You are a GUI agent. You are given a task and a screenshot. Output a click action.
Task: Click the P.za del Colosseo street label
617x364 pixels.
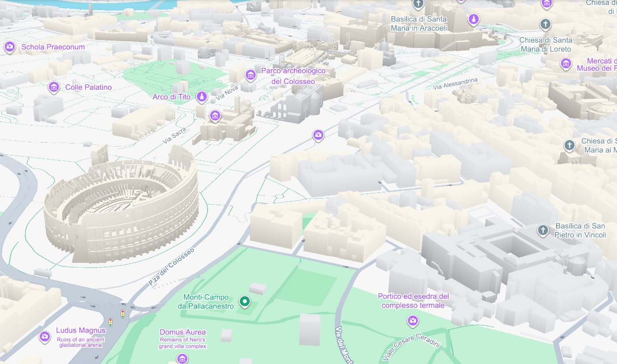[x=171, y=267]
